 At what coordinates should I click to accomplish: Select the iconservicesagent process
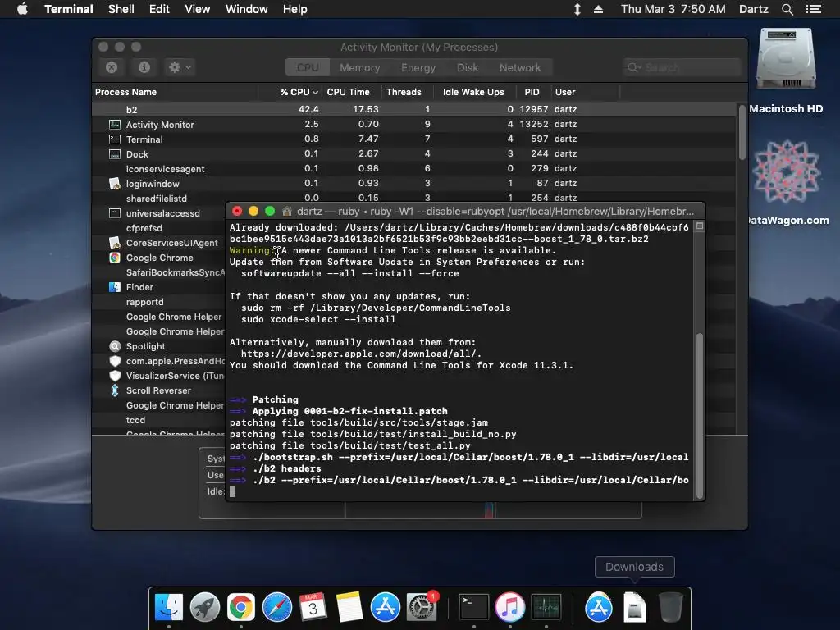(x=165, y=169)
